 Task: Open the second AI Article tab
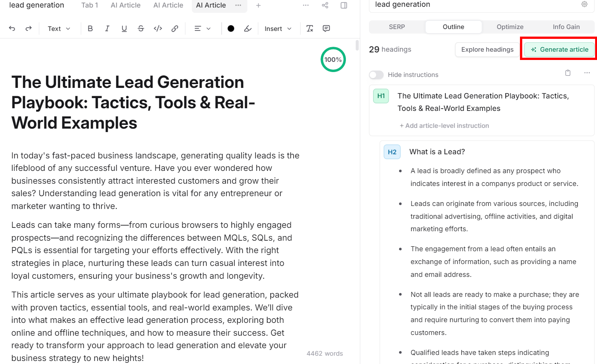[x=168, y=5]
